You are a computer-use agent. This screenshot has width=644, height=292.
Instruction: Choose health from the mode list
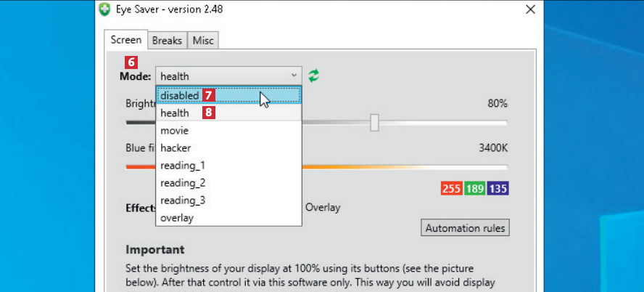pos(175,113)
